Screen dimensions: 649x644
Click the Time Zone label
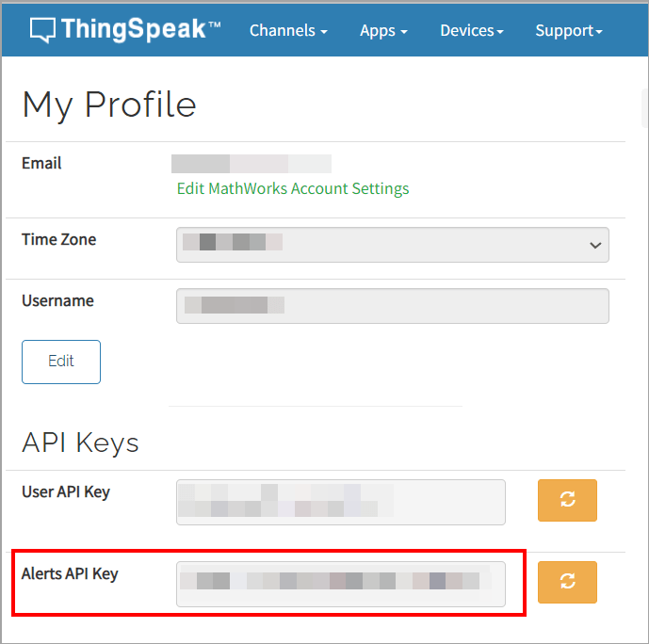click(x=58, y=239)
